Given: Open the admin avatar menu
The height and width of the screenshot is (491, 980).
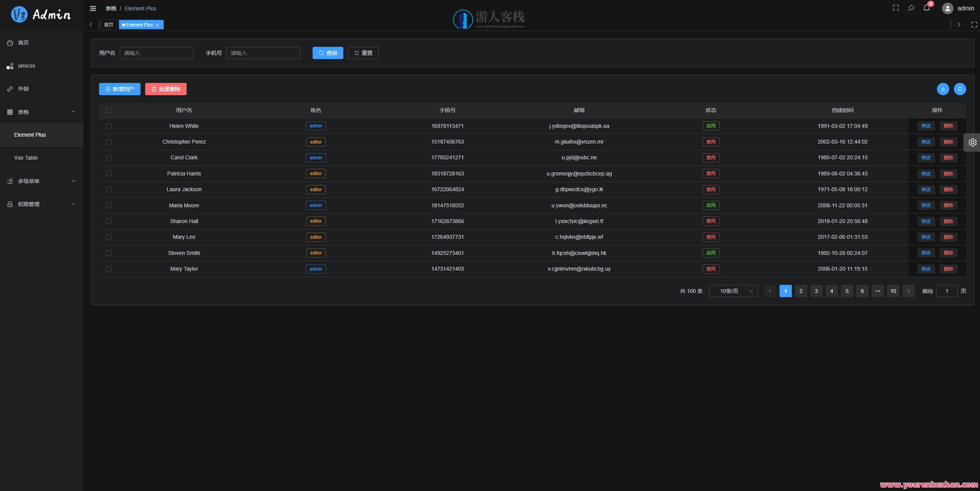Looking at the screenshot, I should (x=947, y=8).
